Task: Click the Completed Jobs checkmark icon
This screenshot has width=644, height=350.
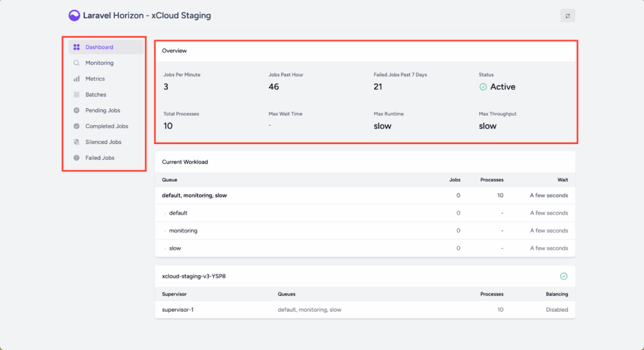Action: click(77, 126)
